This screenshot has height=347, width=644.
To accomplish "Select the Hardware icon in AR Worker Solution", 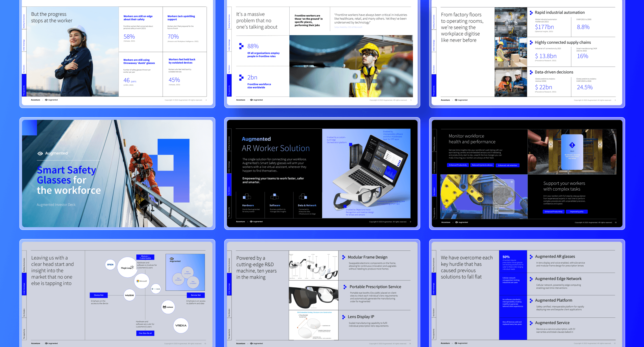I will pyautogui.click(x=247, y=196).
